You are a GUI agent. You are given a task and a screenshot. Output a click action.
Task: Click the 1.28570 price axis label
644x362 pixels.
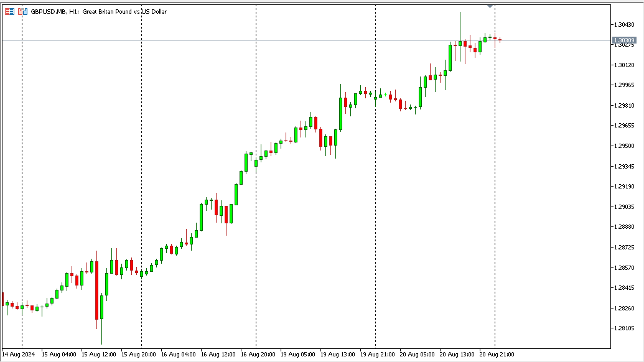click(624, 267)
